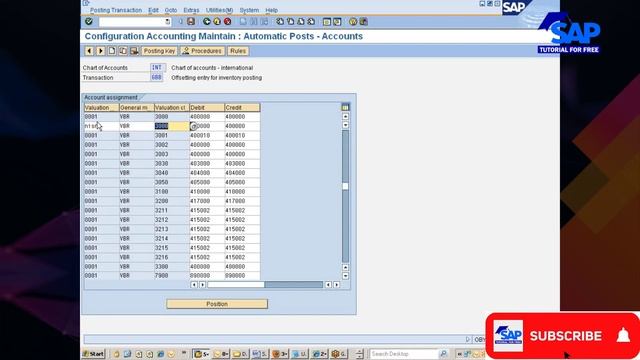Click the Search Desktop input field
The width and height of the screenshot is (640, 360).
coord(403,353)
